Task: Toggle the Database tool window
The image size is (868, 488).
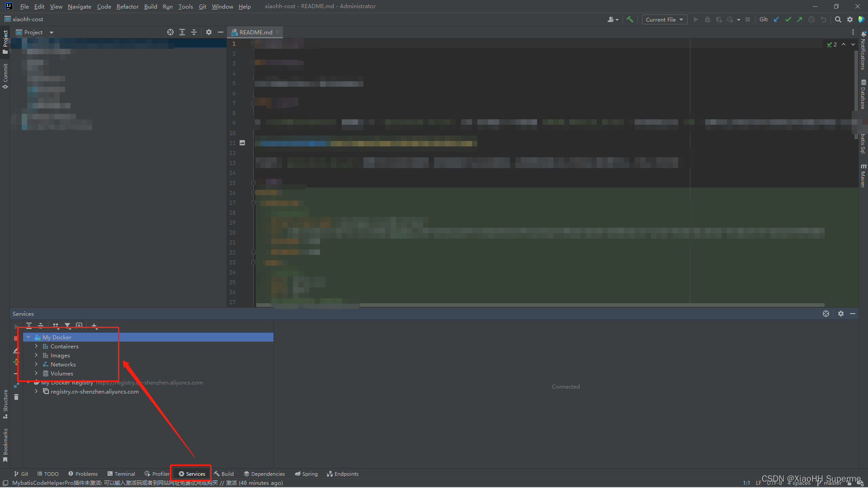Action: click(x=863, y=93)
